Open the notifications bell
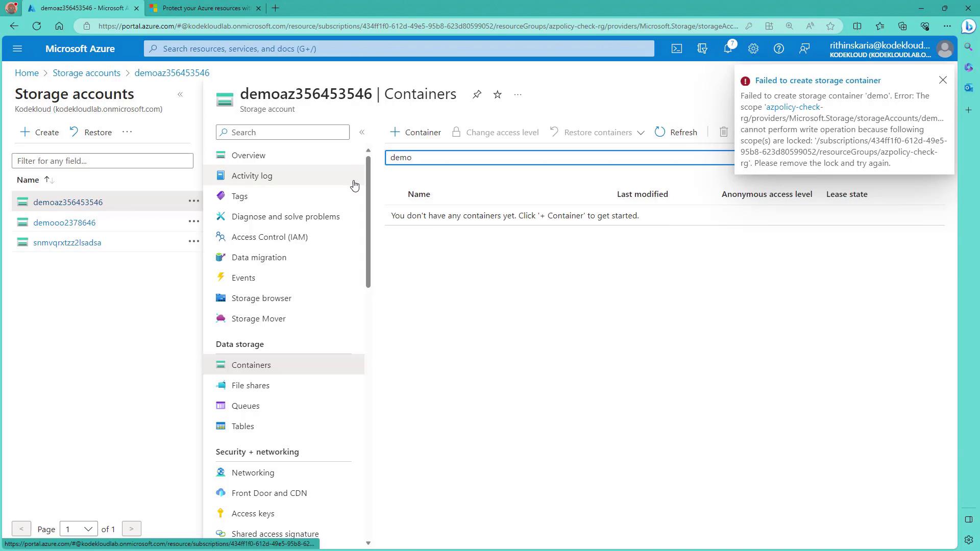980x551 pixels. point(728,49)
